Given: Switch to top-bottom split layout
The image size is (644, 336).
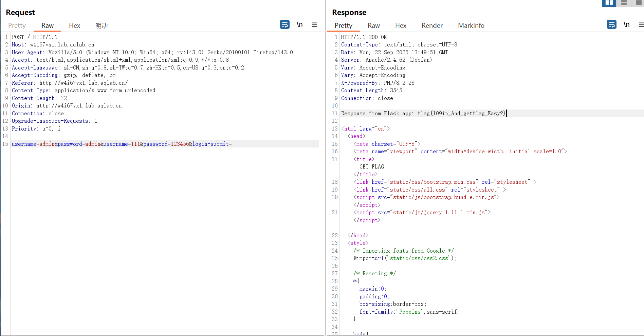Looking at the screenshot, I should click(x=624, y=3).
